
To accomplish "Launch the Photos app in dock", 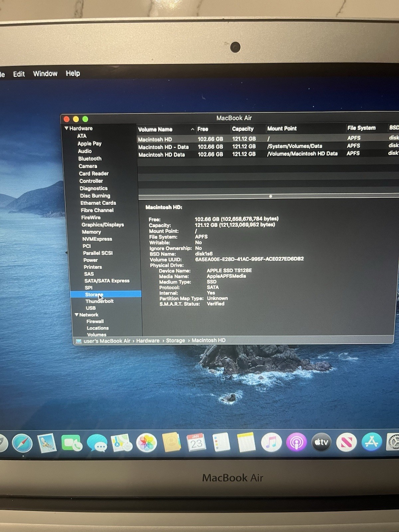I will (146, 443).
